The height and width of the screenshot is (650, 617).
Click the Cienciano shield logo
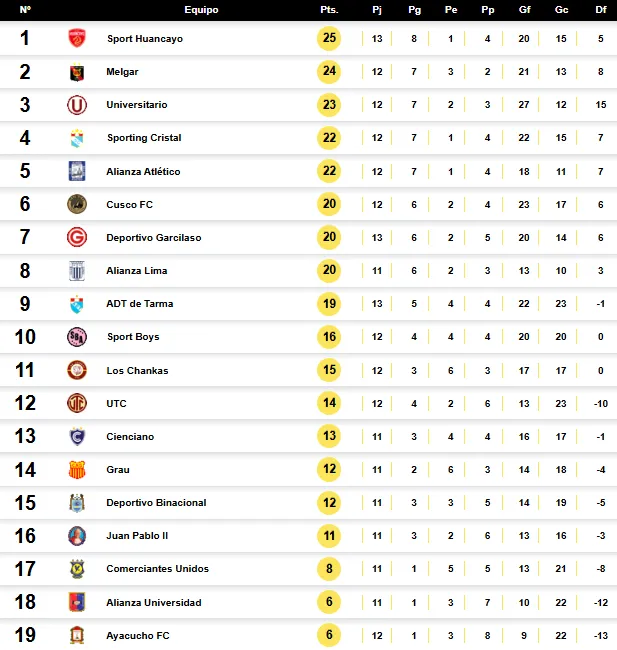click(77, 437)
